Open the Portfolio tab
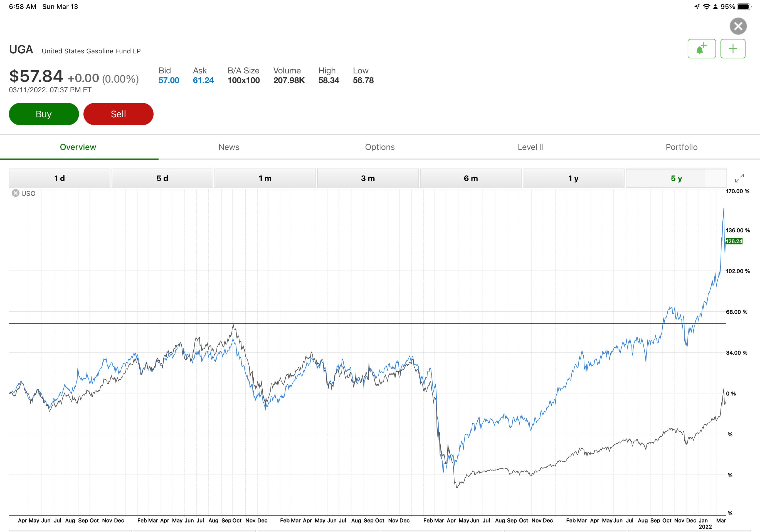This screenshot has height=532, width=760. click(x=682, y=147)
